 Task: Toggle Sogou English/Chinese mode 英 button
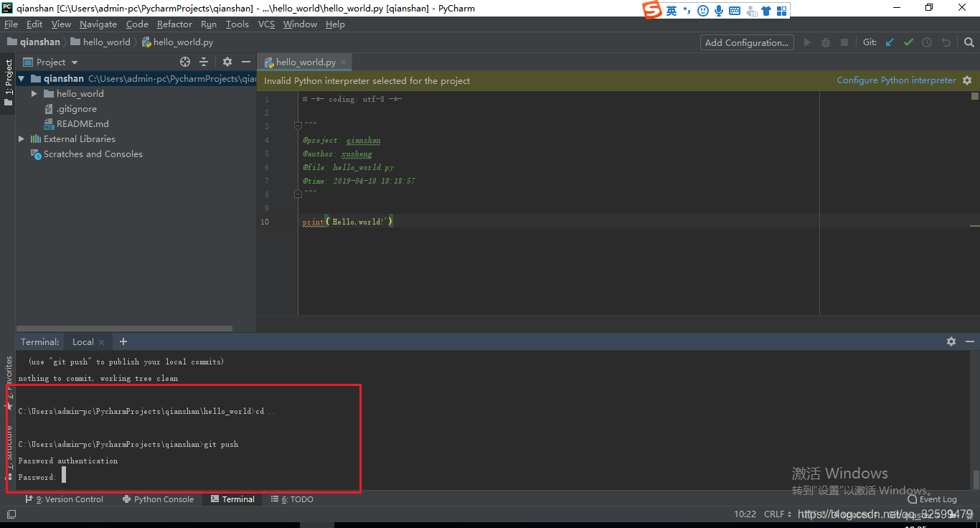pos(671,10)
